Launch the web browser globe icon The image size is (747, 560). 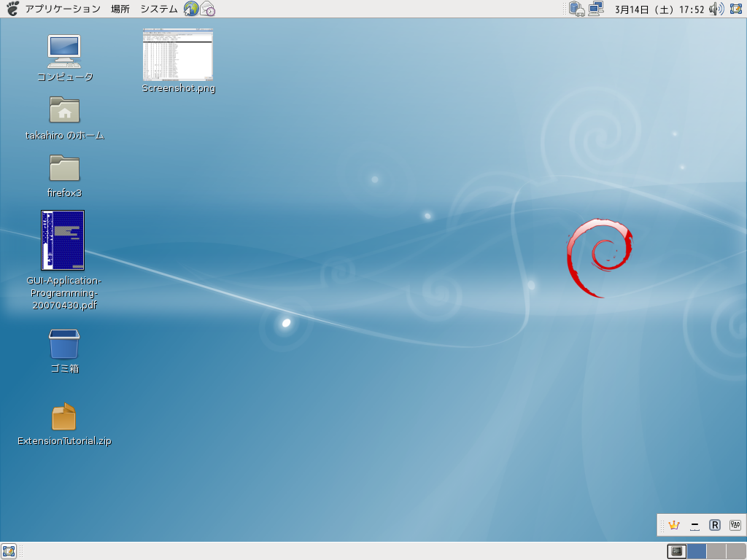point(191,9)
